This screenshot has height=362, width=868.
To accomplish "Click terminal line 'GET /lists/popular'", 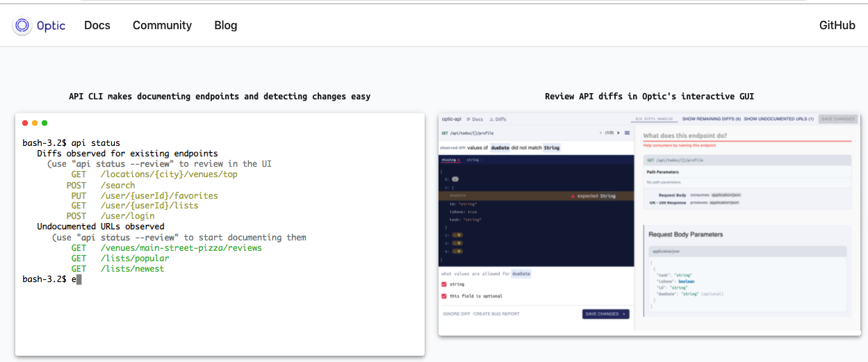I will click(x=120, y=258).
